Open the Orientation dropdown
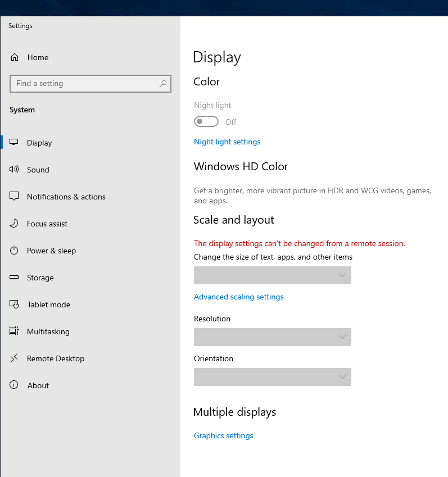This screenshot has width=448, height=477. point(273,377)
